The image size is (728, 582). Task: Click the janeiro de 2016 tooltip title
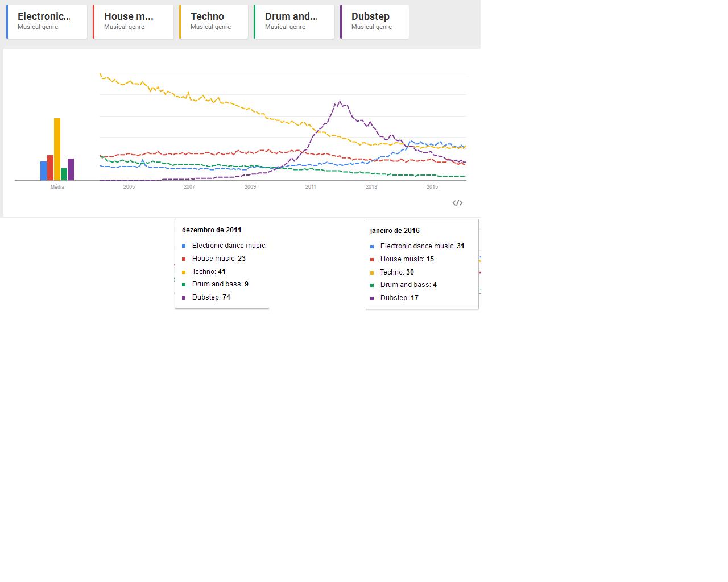[x=395, y=231]
